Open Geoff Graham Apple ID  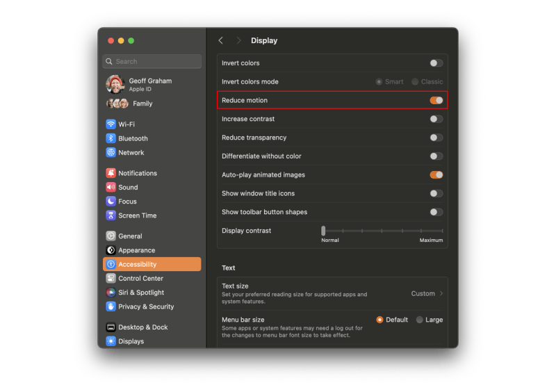152,84
